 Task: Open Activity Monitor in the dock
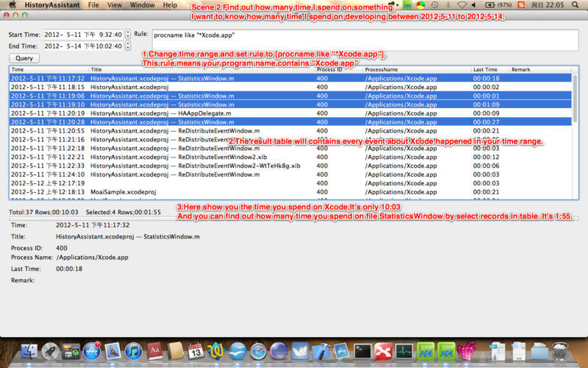point(404,352)
